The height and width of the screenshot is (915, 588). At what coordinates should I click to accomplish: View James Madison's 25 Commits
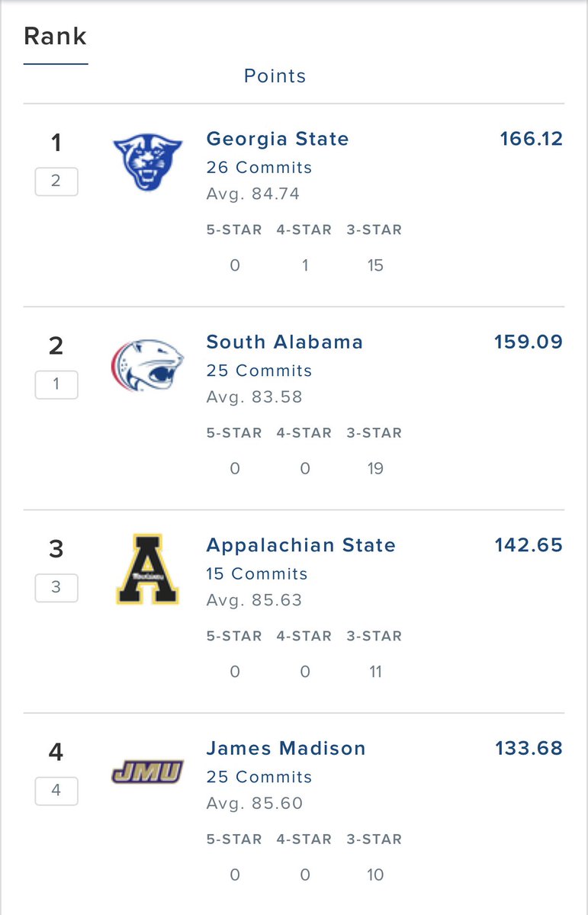pyautogui.click(x=259, y=777)
